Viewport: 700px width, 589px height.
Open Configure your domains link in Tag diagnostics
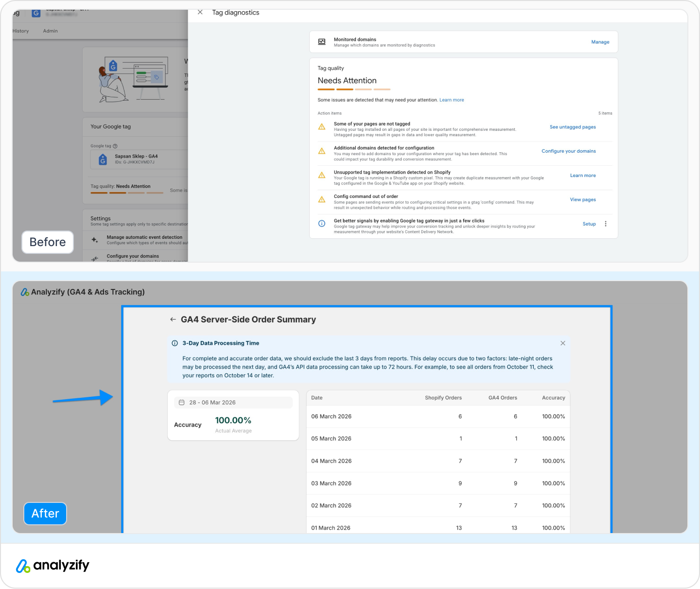click(569, 151)
